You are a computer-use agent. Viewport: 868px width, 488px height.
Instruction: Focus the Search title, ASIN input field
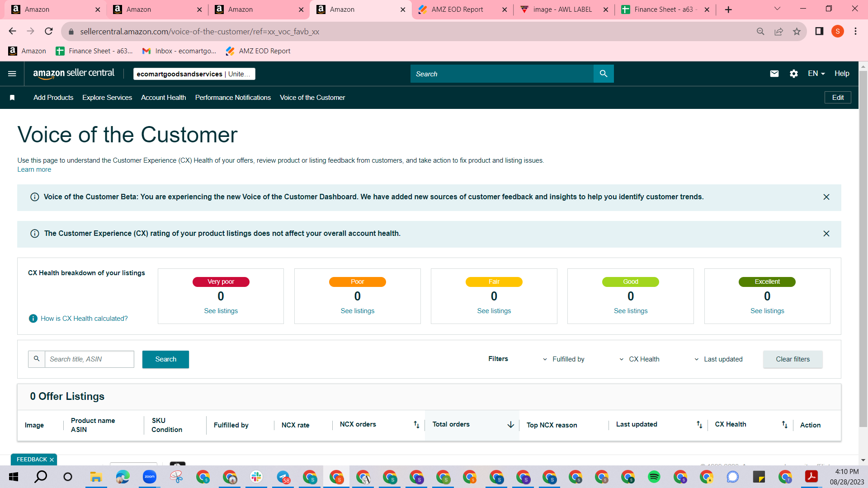point(90,359)
